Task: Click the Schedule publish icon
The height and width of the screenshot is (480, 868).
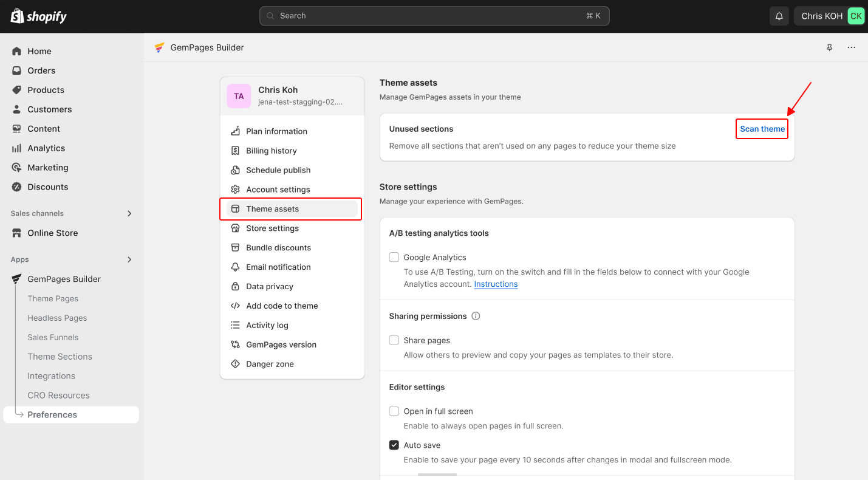Action: [235, 170]
